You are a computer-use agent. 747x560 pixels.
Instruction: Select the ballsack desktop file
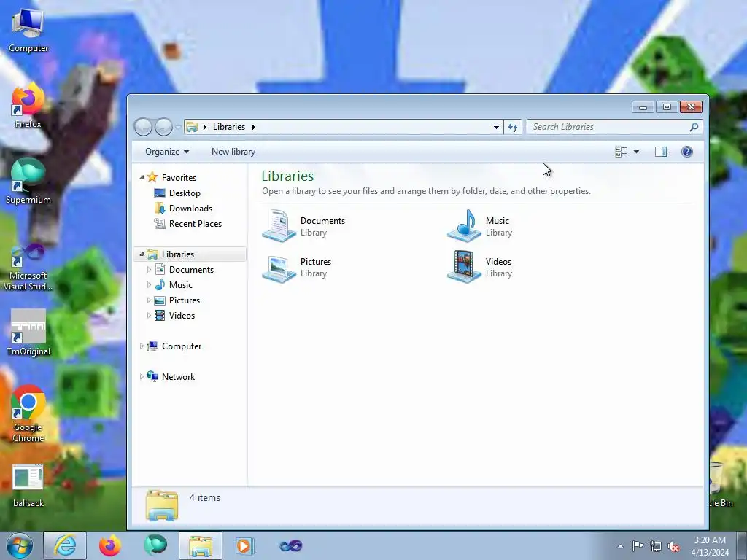pos(28,486)
